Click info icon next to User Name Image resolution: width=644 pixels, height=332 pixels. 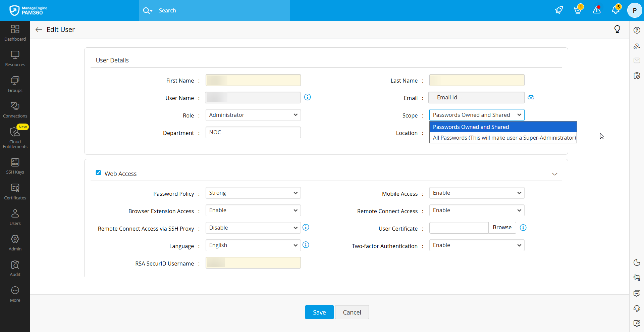coord(307,97)
